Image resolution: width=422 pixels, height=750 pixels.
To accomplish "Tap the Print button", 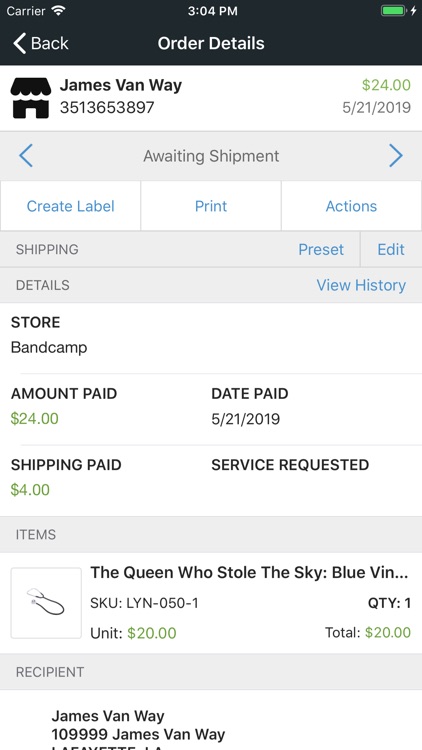I will point(211,206).
